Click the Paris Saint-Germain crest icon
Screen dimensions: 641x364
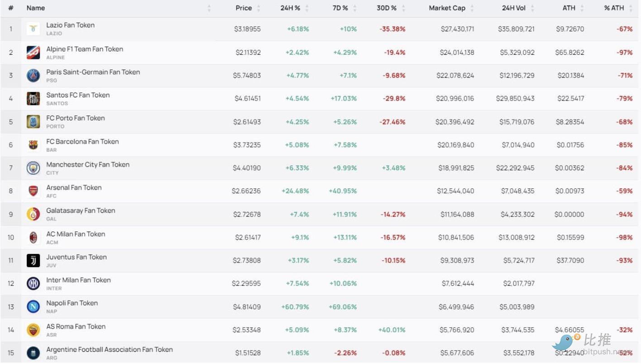point(33,76)
